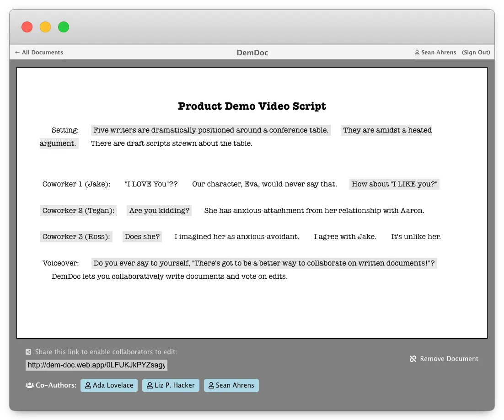Click the highlighted 'Does she?' sentence
This screenshot has height=420, width=504.
point(142,237)
